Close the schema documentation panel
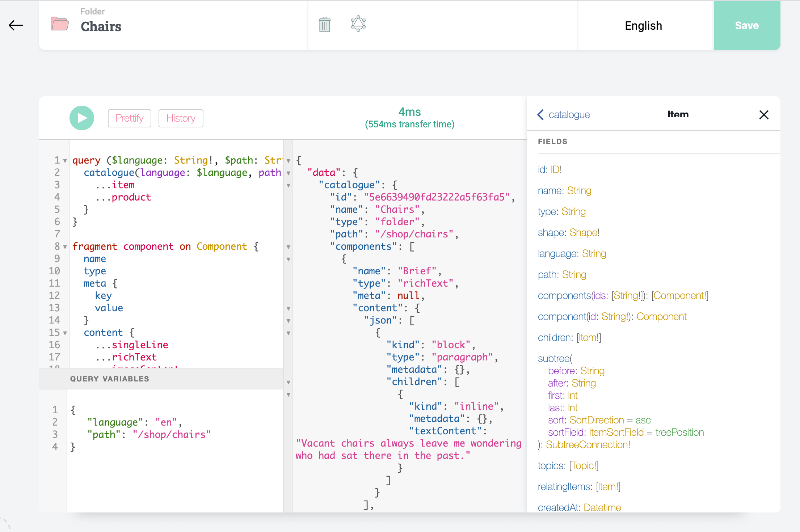This screenshot has width=800, height=532. (764, 114)
